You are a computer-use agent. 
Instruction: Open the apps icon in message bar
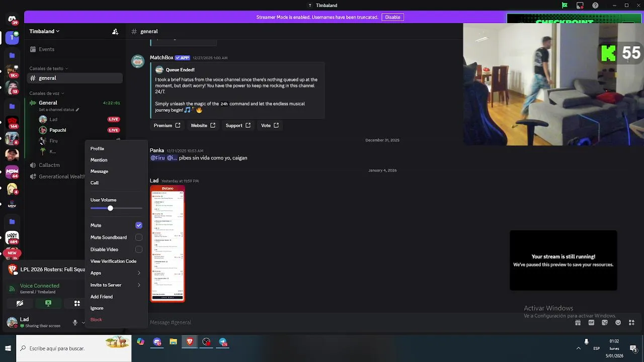pos(631,322)
